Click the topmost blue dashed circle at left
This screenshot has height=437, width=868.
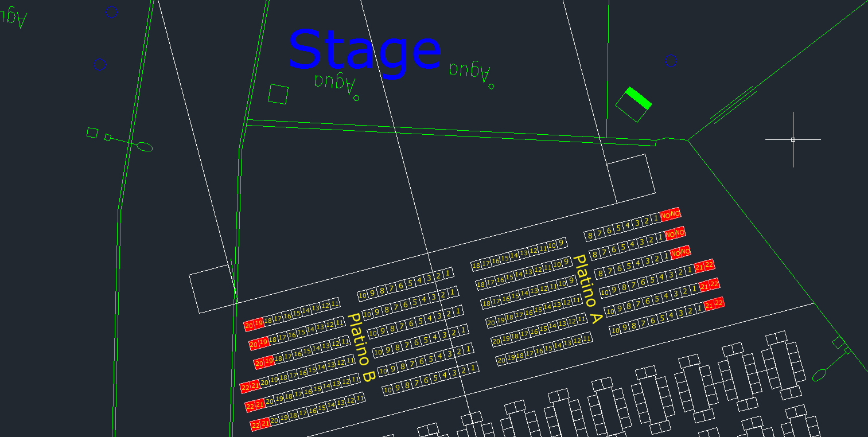click(x=111, y=12)
